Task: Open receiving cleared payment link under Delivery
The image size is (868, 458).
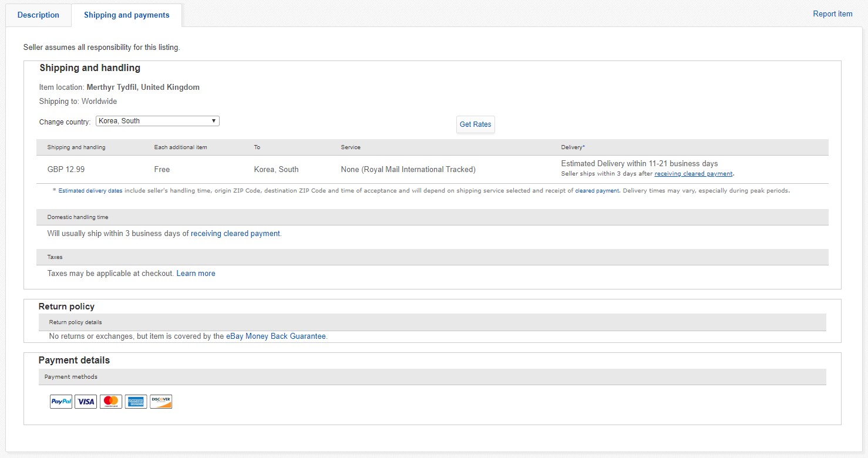Action: pos(694,174)
